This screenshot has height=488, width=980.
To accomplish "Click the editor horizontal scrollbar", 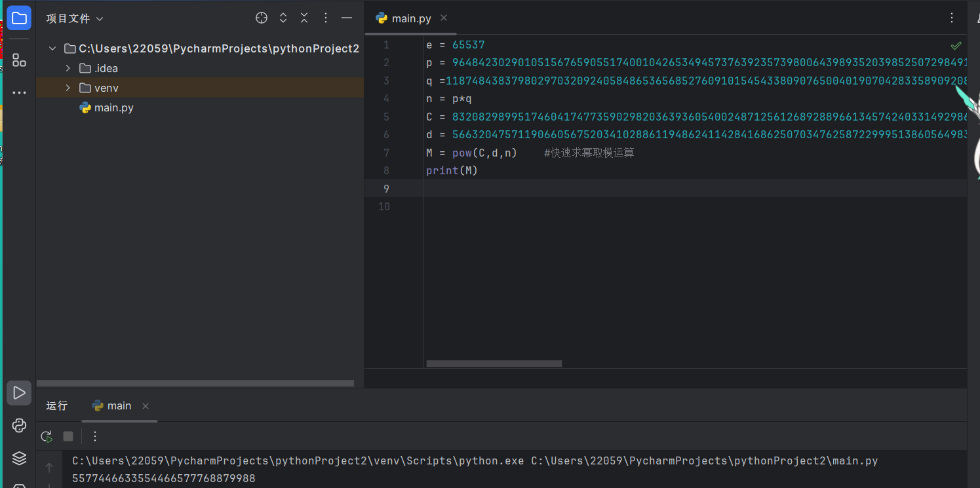I will pos(494,364).
